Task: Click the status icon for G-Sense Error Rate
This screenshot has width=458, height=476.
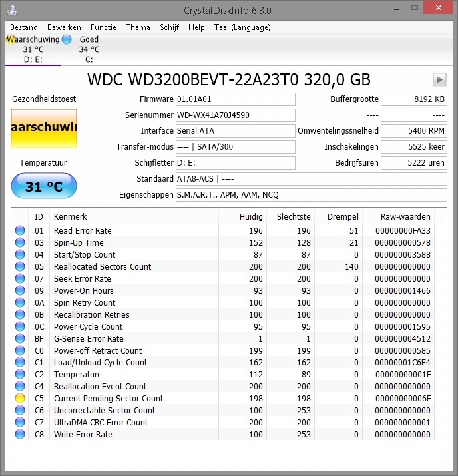Action: [20, 338]
